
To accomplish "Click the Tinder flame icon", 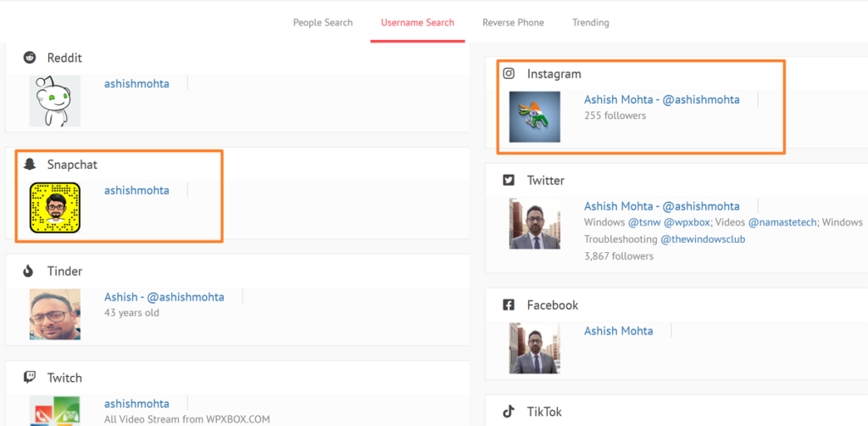I will pos(28,271).
